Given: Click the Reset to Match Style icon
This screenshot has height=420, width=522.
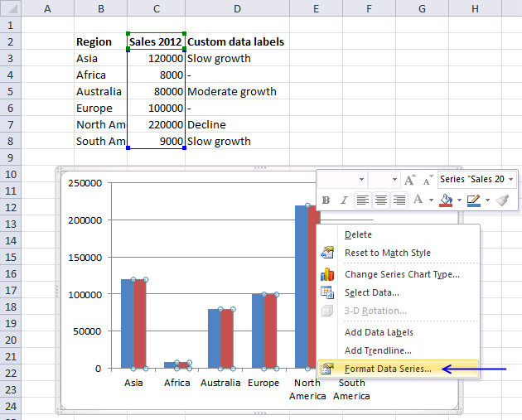Looking at the screenshot, I should (x=327, y=253).
